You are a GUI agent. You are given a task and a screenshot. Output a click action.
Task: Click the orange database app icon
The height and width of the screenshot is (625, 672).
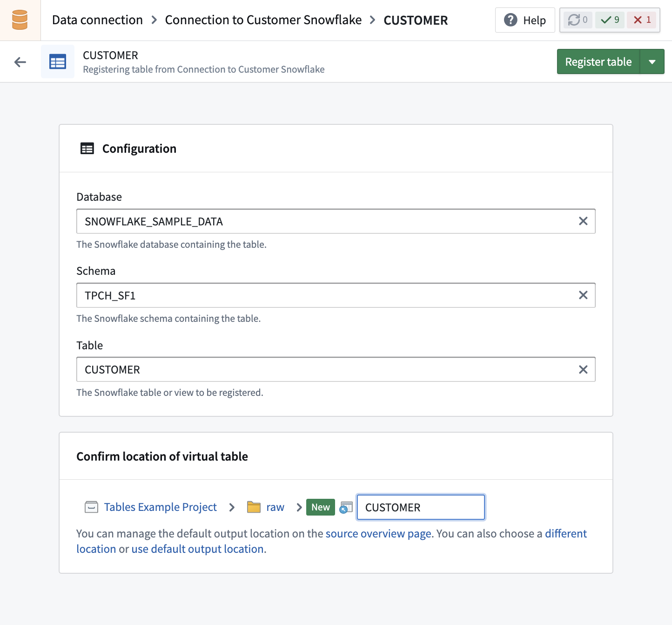(x=20, y=20)
